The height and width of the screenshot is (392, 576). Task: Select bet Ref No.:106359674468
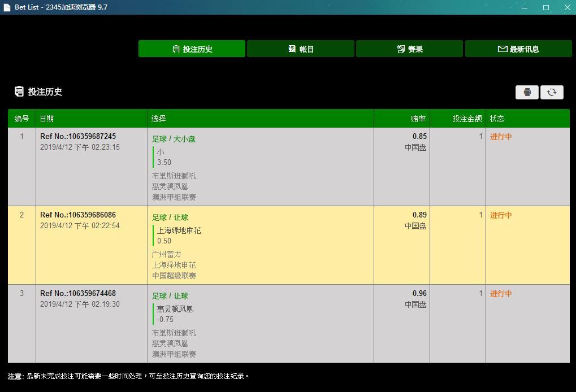tap(78, 294)
